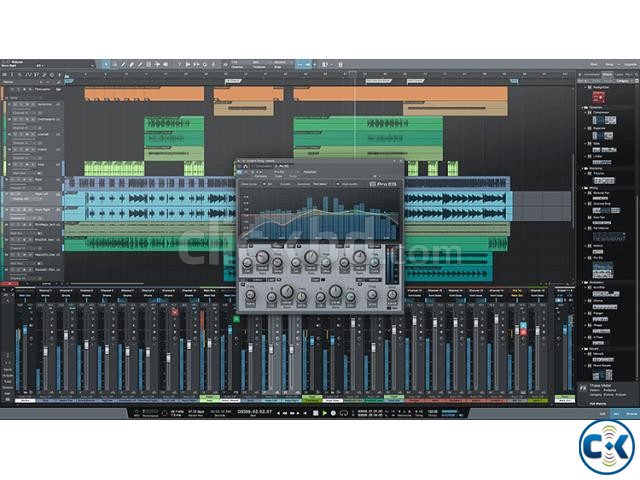Enable the Spectrum display in Pro EQ
Screen dimensions: 640x480
tap(303, 184)
